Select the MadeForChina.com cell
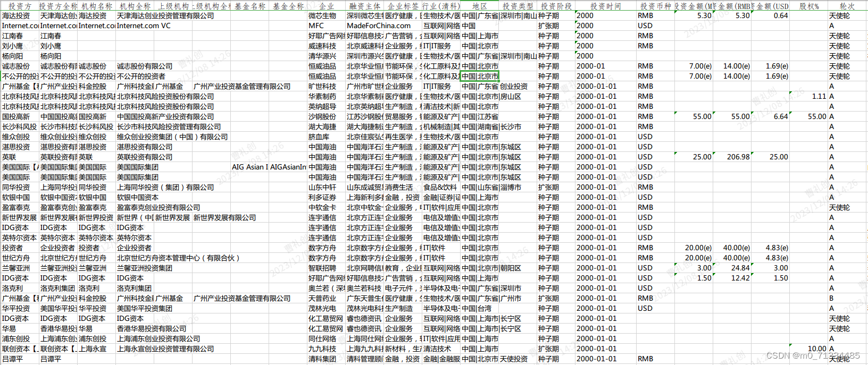The width and height of the screenshot is (868, 365). [379, 26]
